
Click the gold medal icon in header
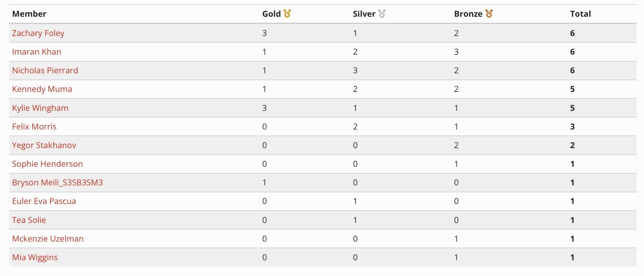pyautogui.click(x=287, y=14)
